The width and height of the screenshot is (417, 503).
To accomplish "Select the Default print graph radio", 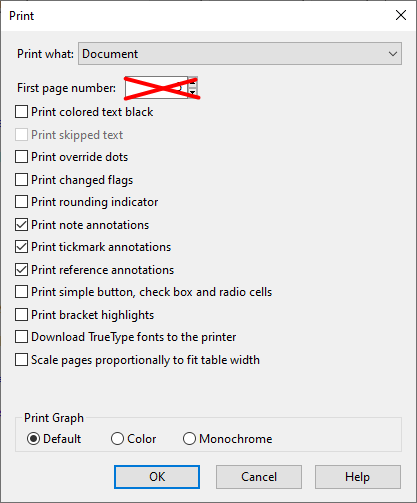I will (33, 439).
